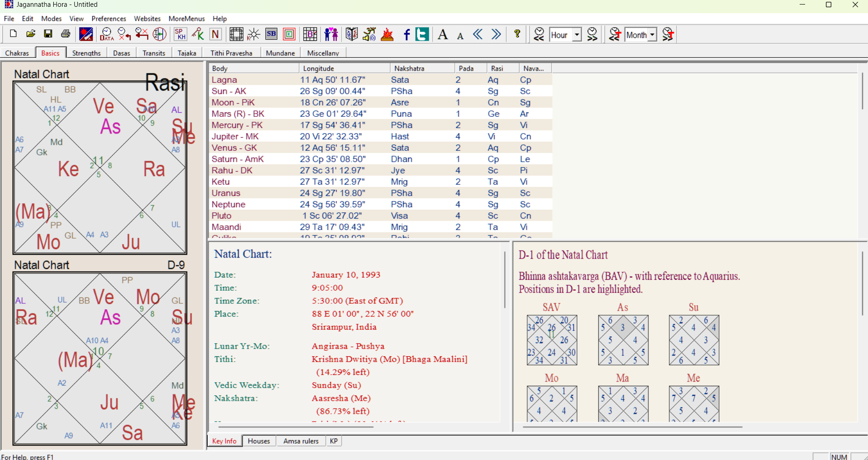Image resolution: width=868 pixels, height=460 pixels.
Task: Click the sacred fire homam icon
Action: 387,34
